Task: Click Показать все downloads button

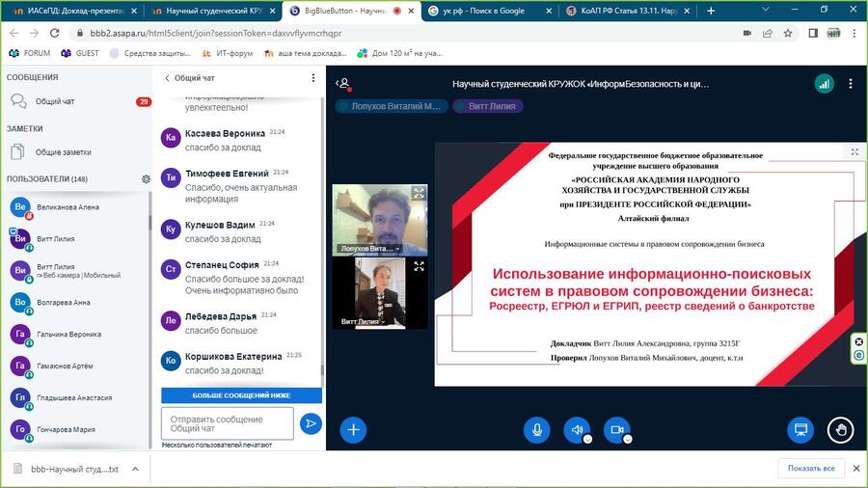Action: pyautogui.click(x=811, y=468)
